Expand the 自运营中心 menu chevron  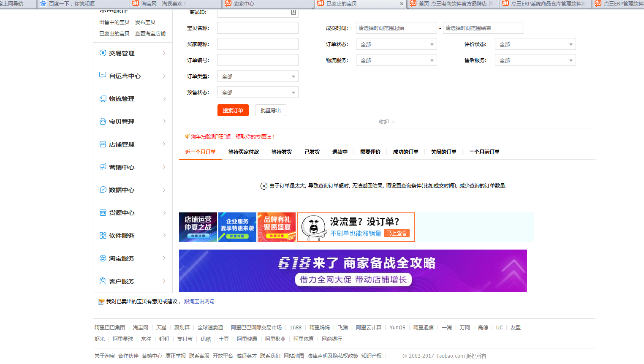(164, 76)
